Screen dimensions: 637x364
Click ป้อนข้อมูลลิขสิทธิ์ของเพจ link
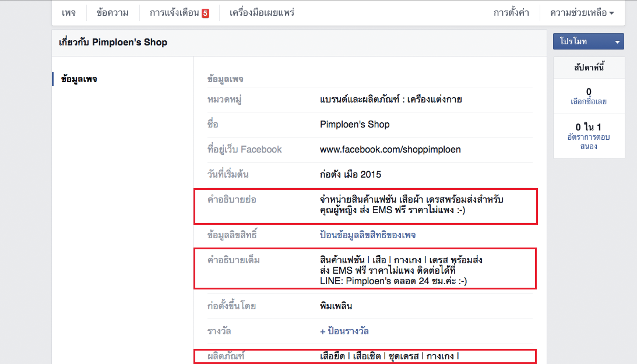368,235
